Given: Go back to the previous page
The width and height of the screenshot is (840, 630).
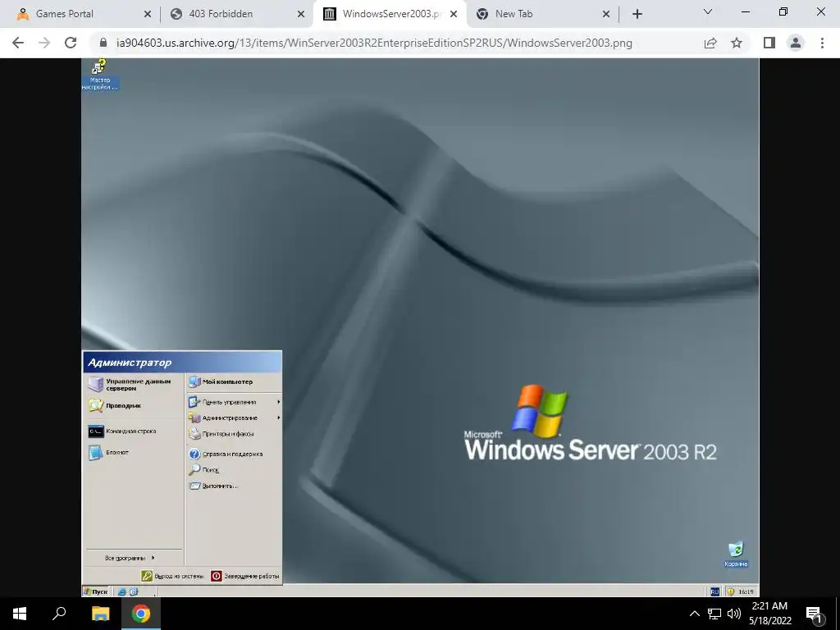Looking at the screenshot, I should pyautogui.click(x=18, y=43).
